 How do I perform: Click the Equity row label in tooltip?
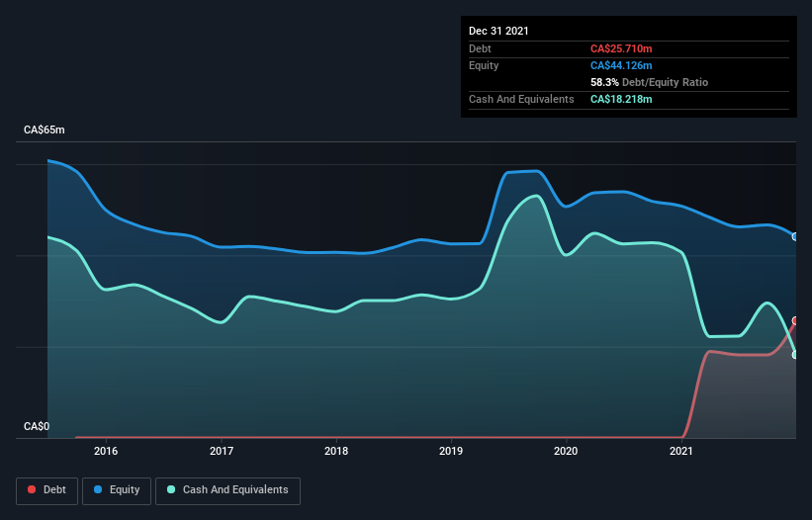pyautogui.click(x=484, y=65)
